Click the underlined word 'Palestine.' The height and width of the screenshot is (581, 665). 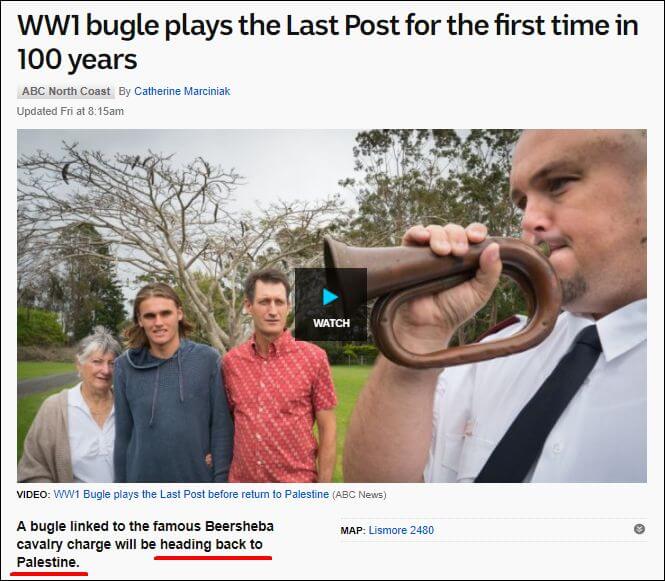(x=48, y=562)
